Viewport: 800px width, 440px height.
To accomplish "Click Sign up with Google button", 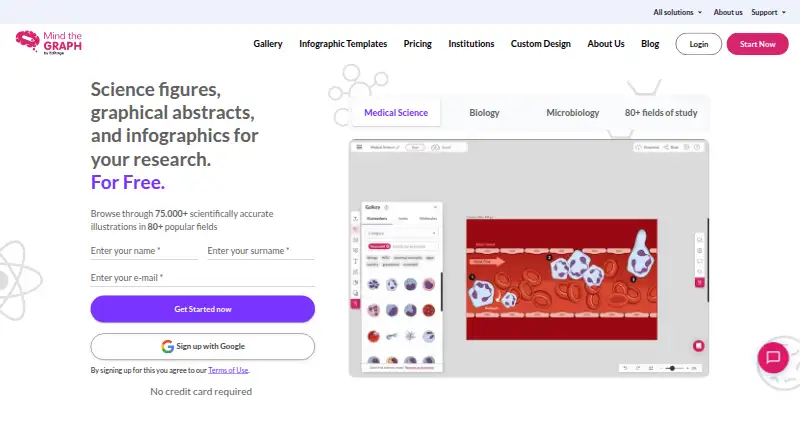I will click(x=203, y=347).
